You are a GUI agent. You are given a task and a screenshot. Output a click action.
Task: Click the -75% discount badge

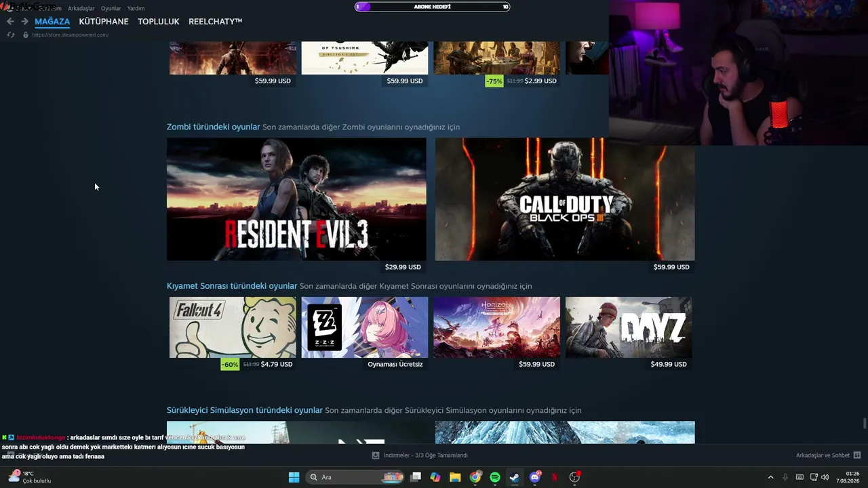tap(494, 81)
